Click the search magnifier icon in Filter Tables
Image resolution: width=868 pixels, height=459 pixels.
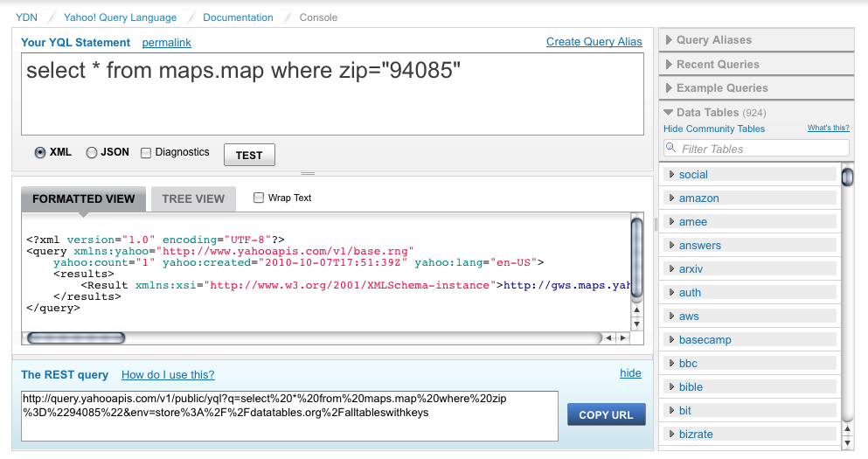pyautogui.click(x=671, y=149)
